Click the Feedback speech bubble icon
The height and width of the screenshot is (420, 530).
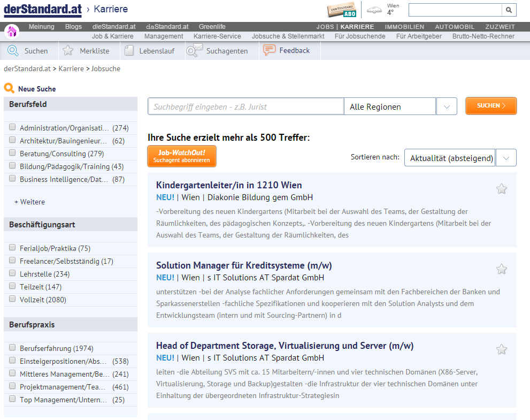click(270, 50)
